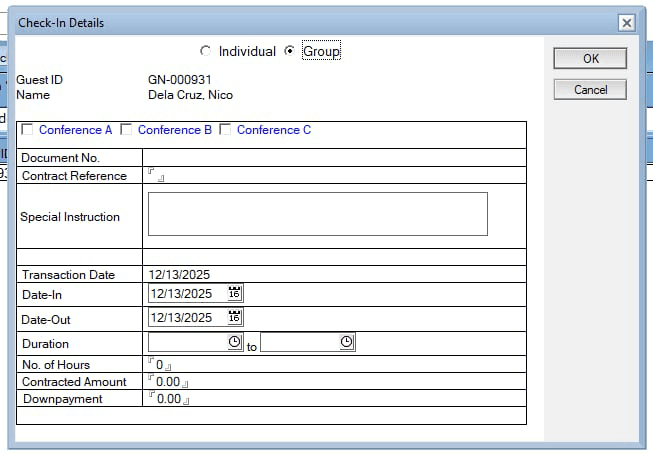Click the Check-In Details title bar text
The width and height of the screenshot is (653, 454).
pyautogui.click(x=61, y=23)
